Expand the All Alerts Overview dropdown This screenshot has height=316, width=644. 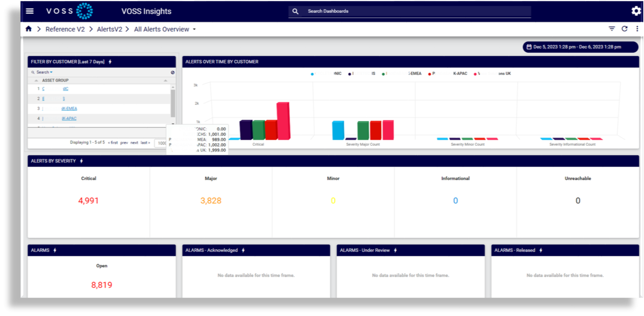(x=165, y=29)
